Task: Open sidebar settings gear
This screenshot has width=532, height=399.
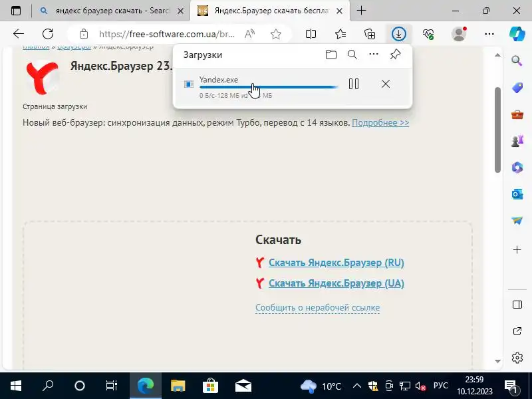Action: click(x=517, y=358)
